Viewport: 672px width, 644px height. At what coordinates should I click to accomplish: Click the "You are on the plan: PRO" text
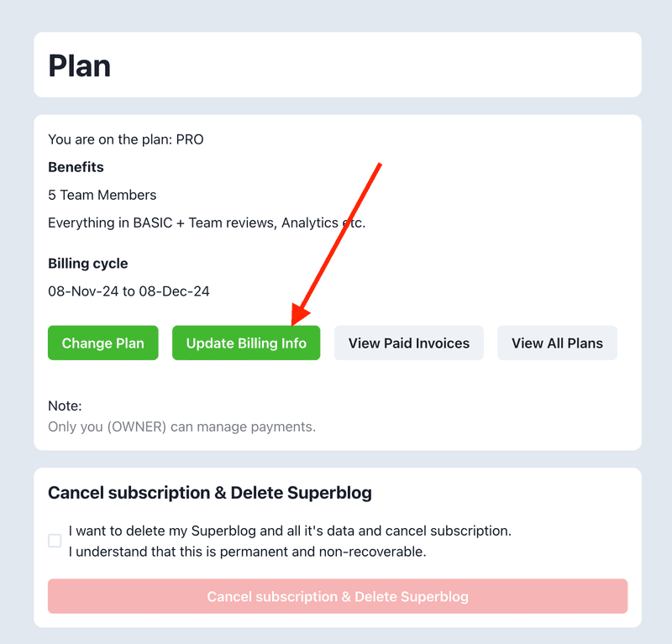pyautogui.click(x=126, y=139)
